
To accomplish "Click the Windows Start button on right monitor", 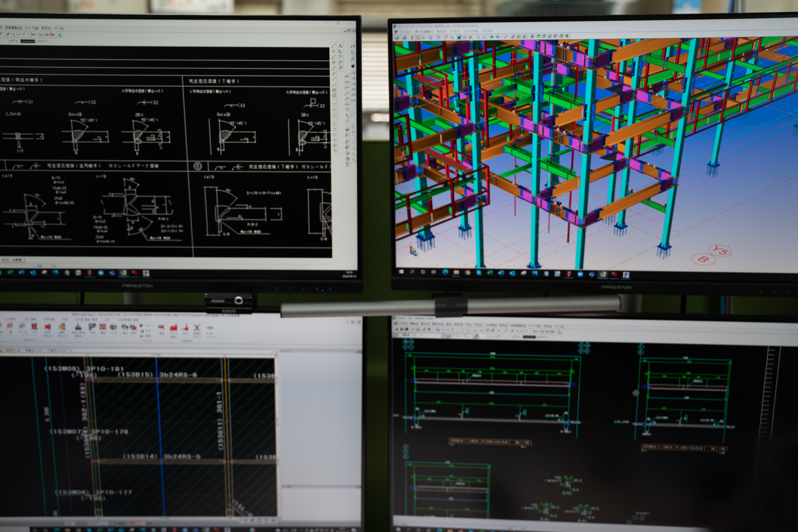I will click(x=401, y=271).
